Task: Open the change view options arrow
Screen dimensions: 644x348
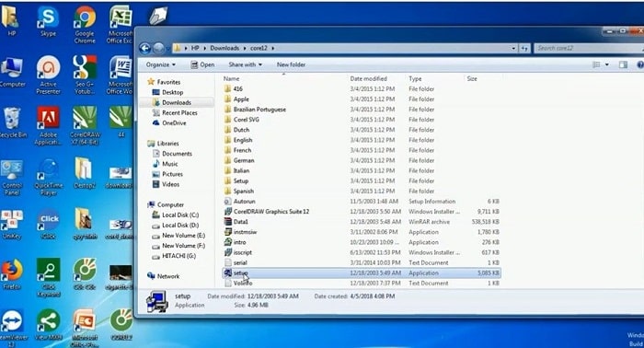Action: [x=607, y=64]
